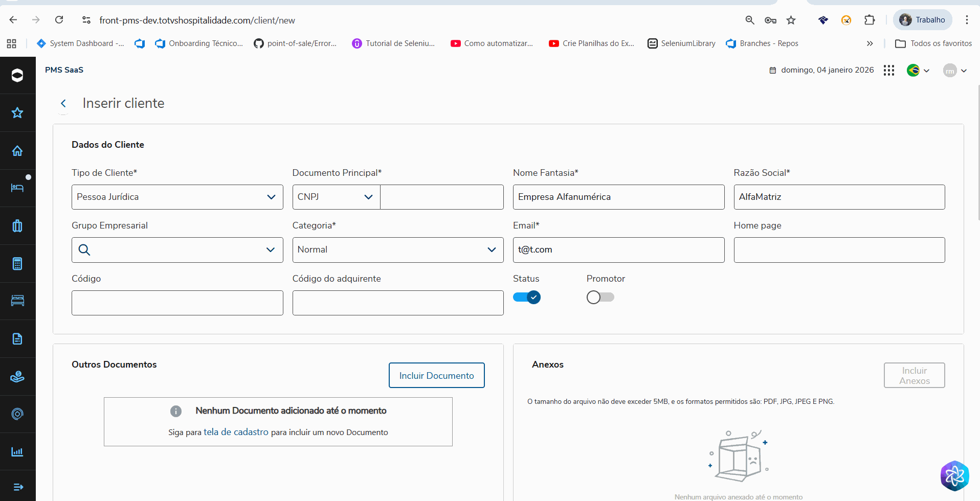The height and width of the screenshot is (501, 980).
Task: Click the Home page input field
Action: pyautogui.click(x=839, y=250)
